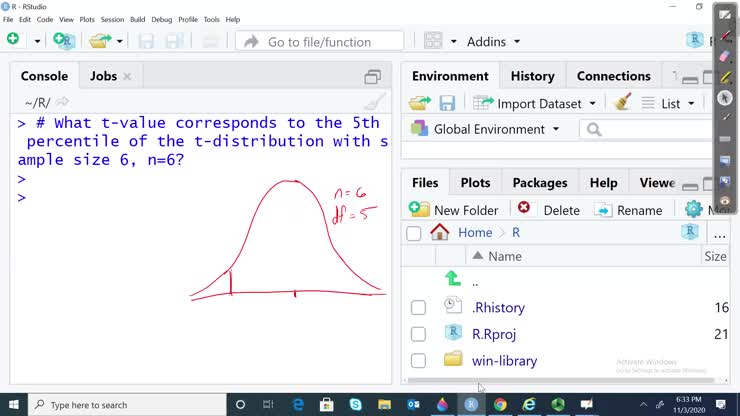The height and width of the screenshot is (416, 740).
Task: Expand the recent files dropdown arrow
Action: pyautogui.click(x=119, y=42)
